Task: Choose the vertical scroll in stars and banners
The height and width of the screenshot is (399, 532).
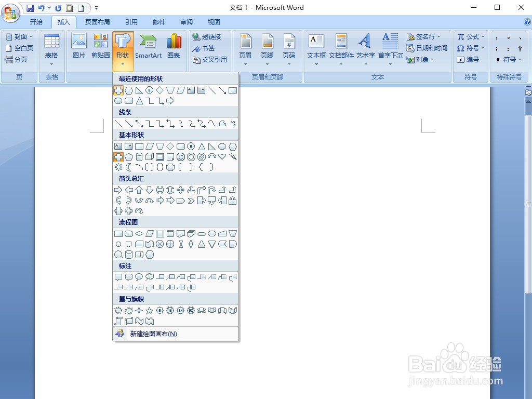Action: [x=118, y=321]
